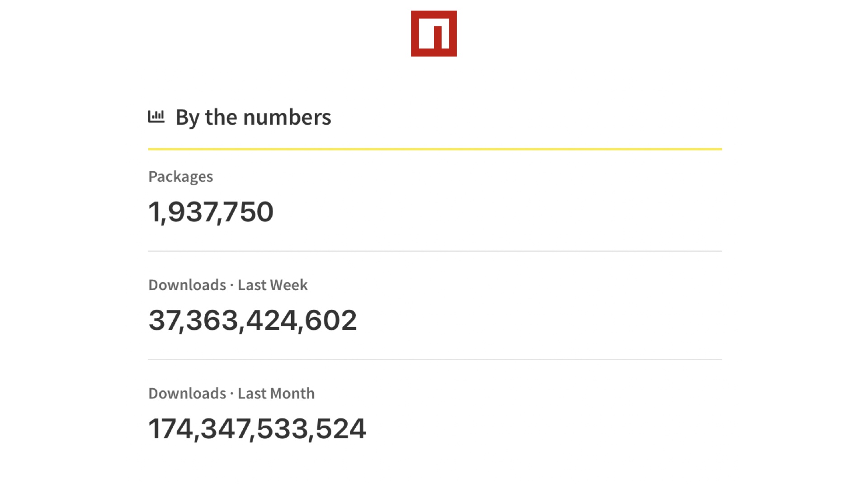Click the Downloads · Last Month label
This screenshot has width=868, height=488.
click(x=231, y=394)
